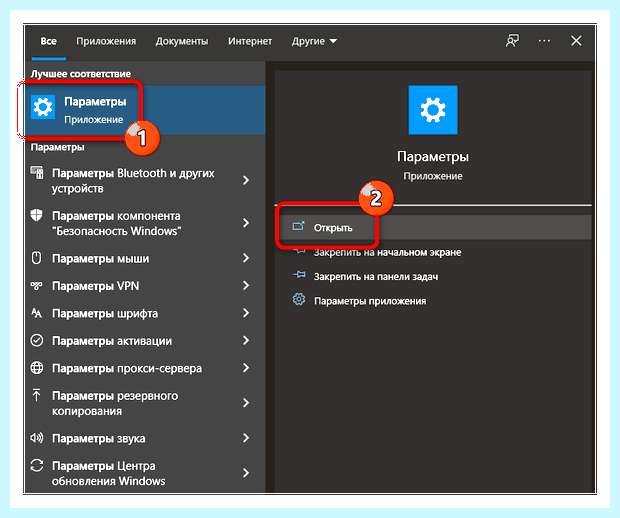Select the Параметры best match result

tap(146, 110)
